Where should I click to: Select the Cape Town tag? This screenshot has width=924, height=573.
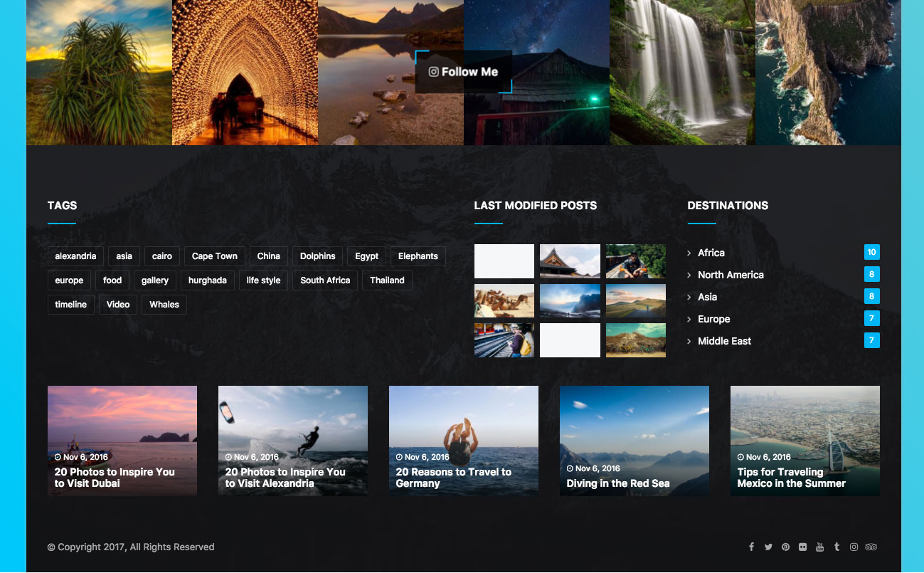click(214, 256)
